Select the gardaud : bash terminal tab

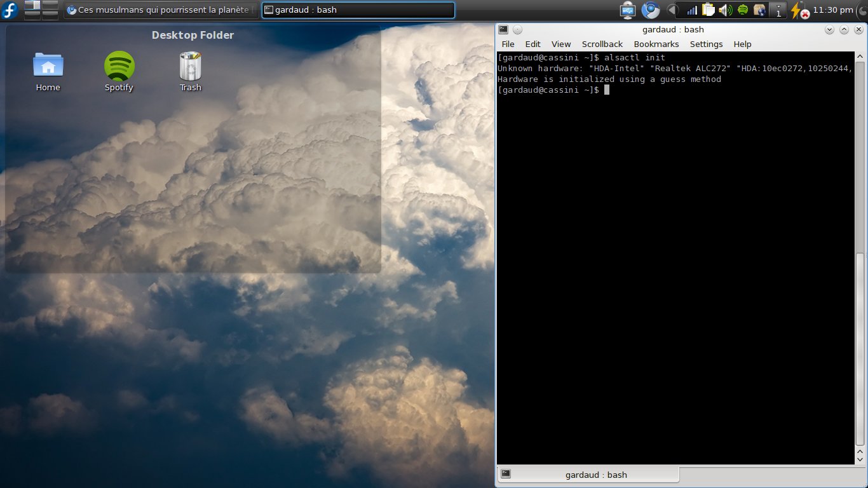pyautogui.click(x=588, y=475)
